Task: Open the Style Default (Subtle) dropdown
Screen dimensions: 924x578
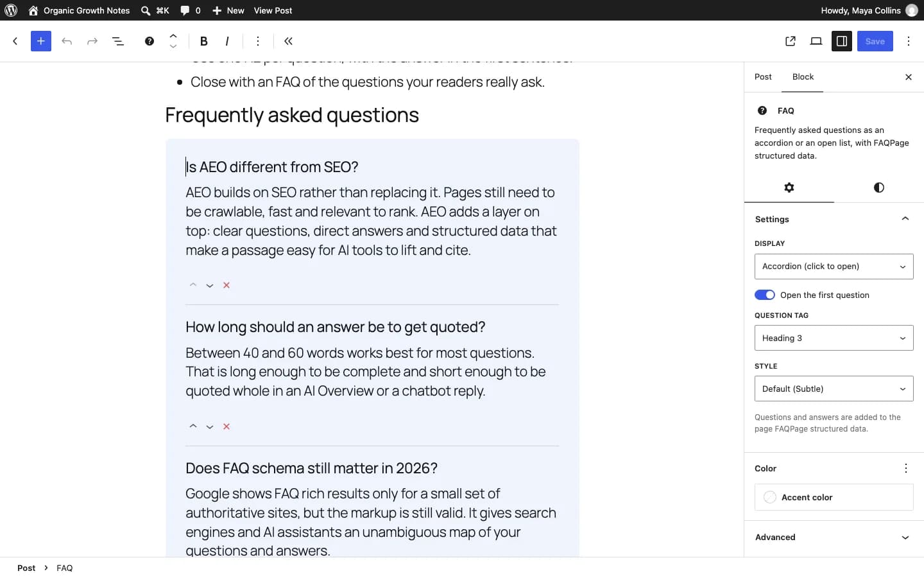Action: pos(834,389)
